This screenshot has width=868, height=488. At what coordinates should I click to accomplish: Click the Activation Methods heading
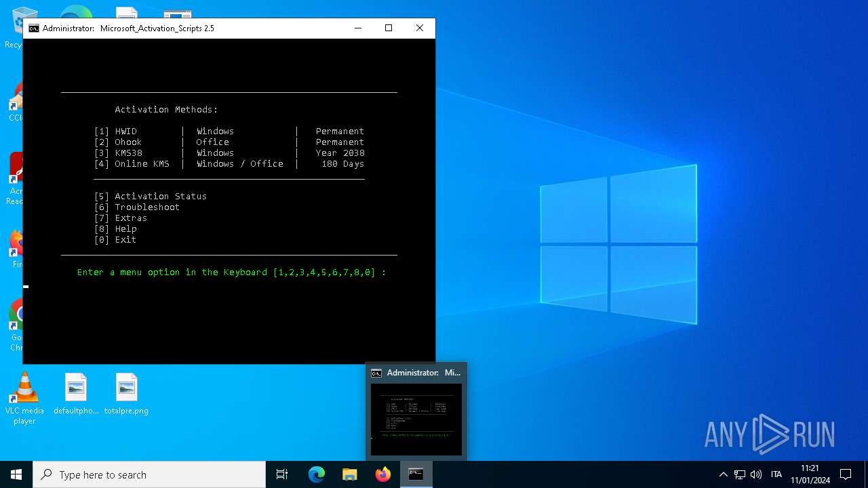pos(166,110)
